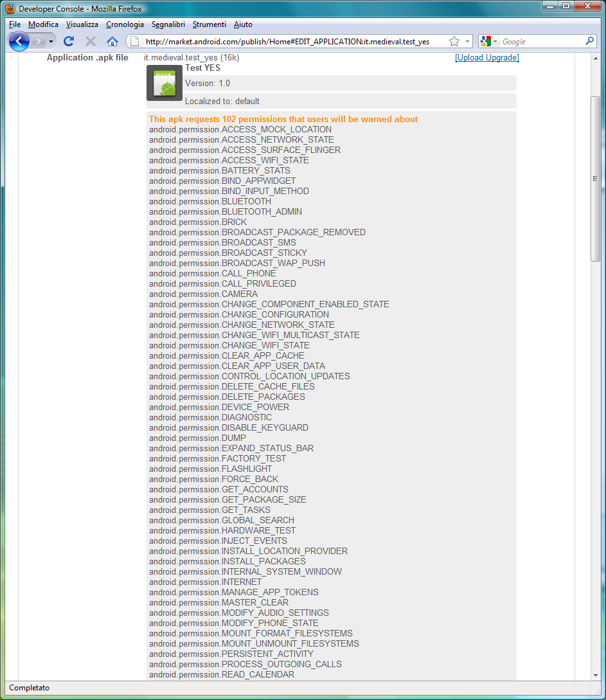This screenshot has height=700, width=606.
Task: Click the 'it.medieval.test_yes (16k)' package text
Action: pyautogui.click(x=192, y=58)
